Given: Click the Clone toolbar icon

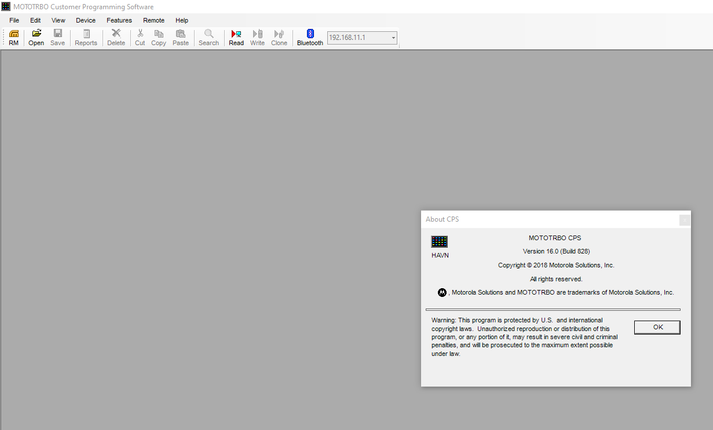Looking at the screenshot, I should (279, 37).
